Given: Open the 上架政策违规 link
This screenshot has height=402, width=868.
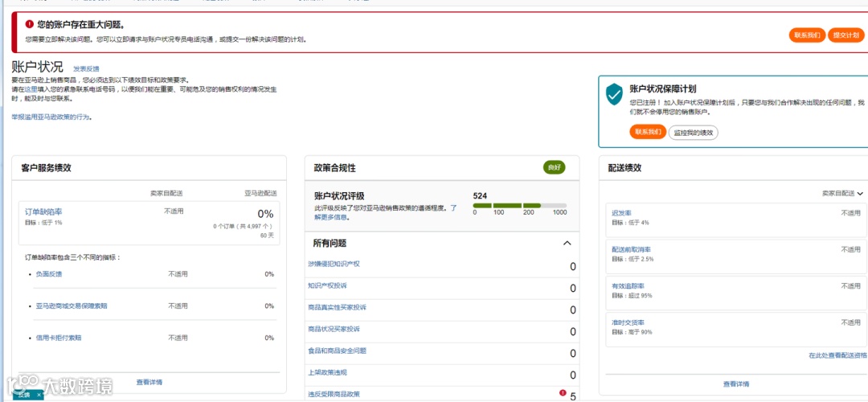Looking at the screenshot, I should 327,372.
